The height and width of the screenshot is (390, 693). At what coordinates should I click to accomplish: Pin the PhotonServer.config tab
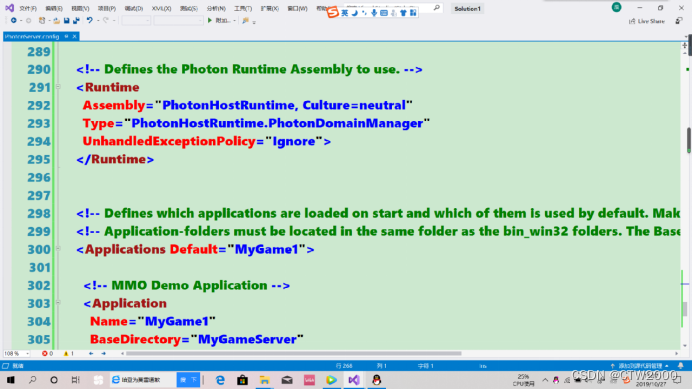click(x=66, y=36)
